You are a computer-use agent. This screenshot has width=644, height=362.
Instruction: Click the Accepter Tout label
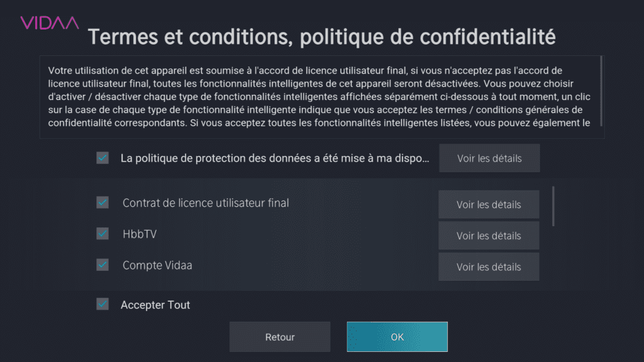coord(155,305)
